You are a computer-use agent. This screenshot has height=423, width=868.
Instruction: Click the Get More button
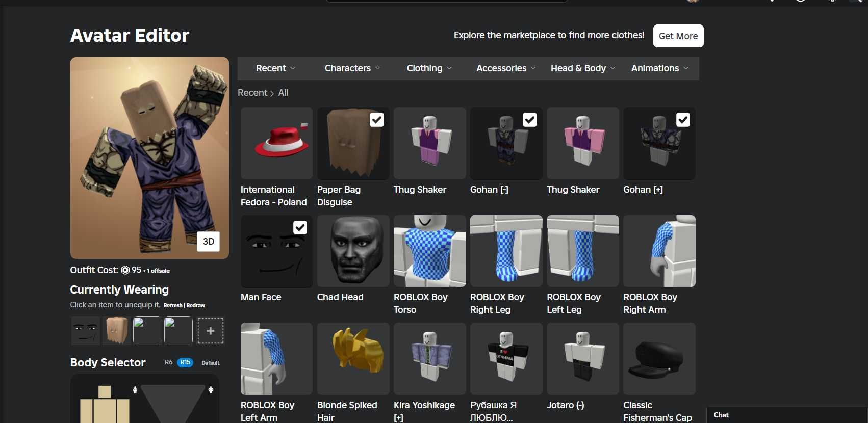point(678,36)
